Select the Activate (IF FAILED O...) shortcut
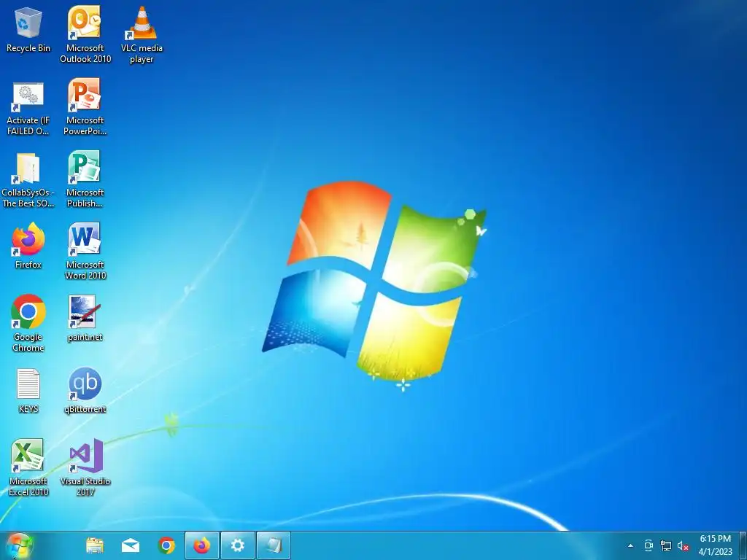The height and width of the screenshot is (560, 747). pyautogui.click(x=28, y=108)
